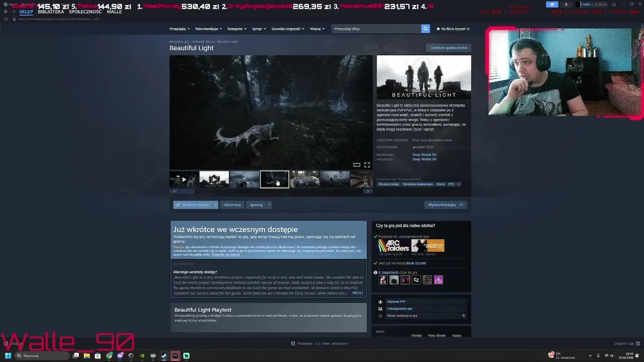Click the 'Przeszukaj sklep' search field
This screenshot has height=362, width=644.
tap(376, 29)
